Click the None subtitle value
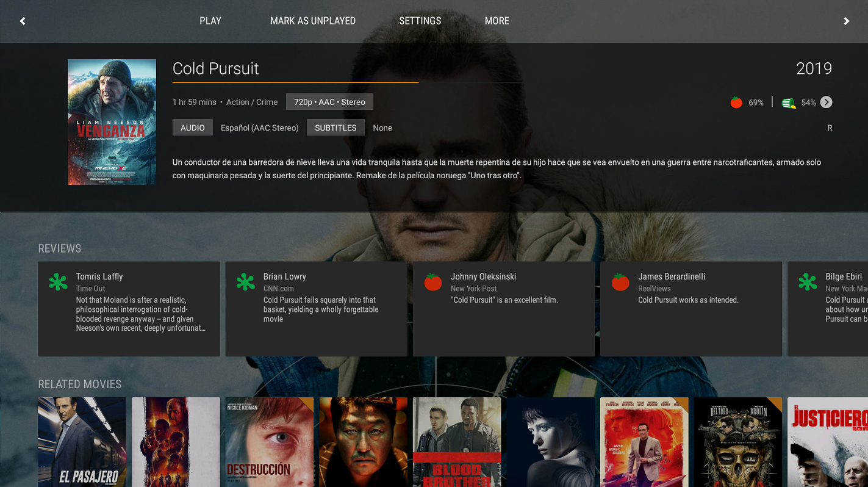The image size is (868, 487). point(382,128)
